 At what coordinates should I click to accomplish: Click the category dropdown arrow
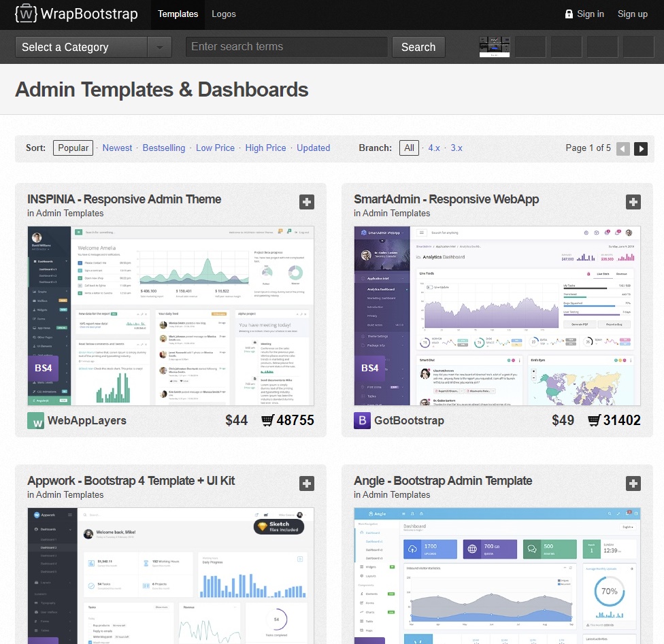160,47
